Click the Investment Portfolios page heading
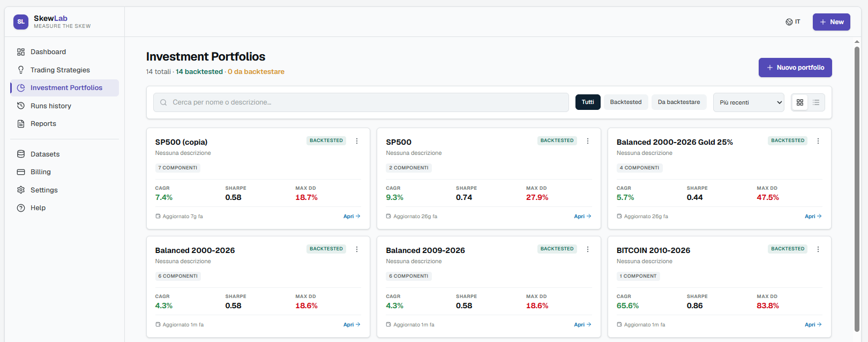 [206, 57]
